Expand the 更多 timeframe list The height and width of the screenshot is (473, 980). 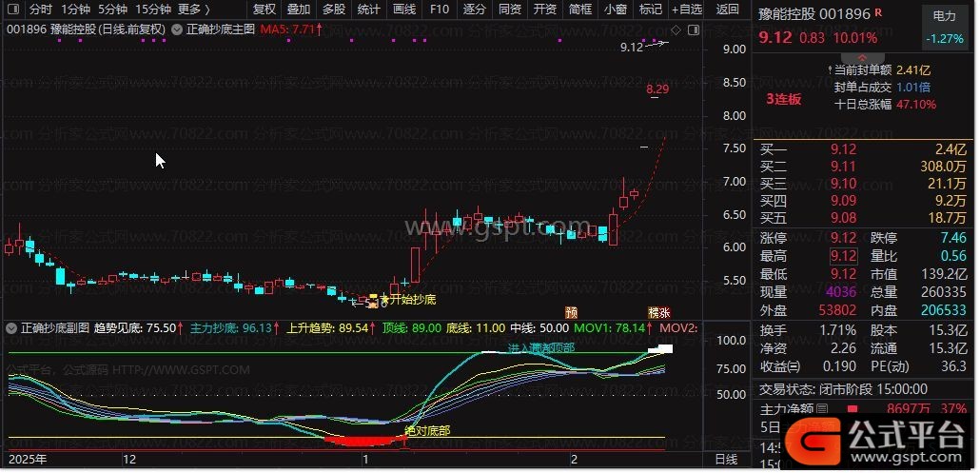tap(195, 10)
